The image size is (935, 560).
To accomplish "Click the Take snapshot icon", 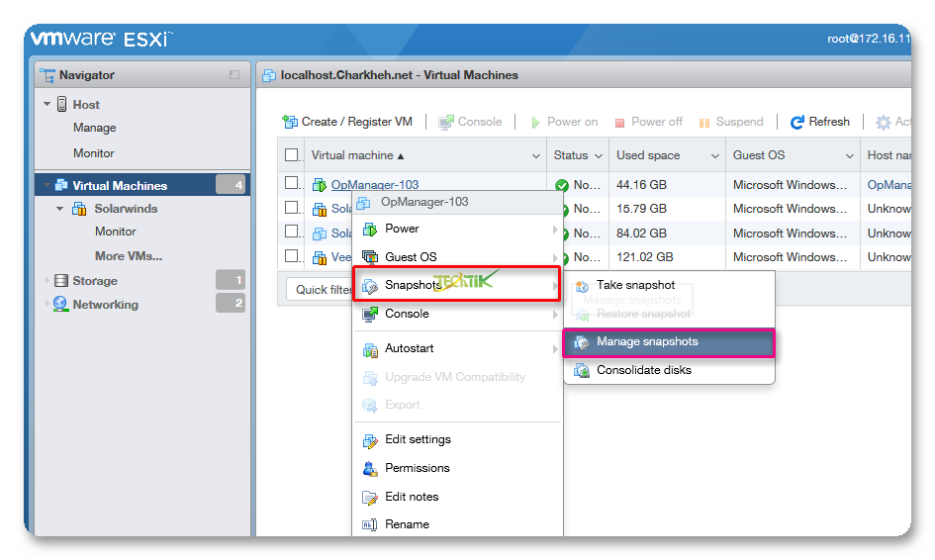I will [x=582, y=286].
